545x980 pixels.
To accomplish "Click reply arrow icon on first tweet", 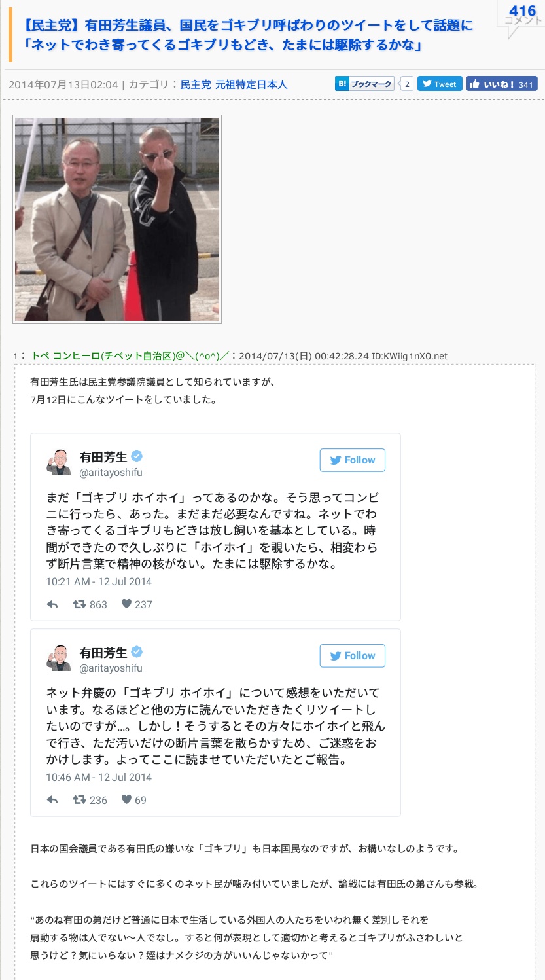I will click(x=52, y=604).
